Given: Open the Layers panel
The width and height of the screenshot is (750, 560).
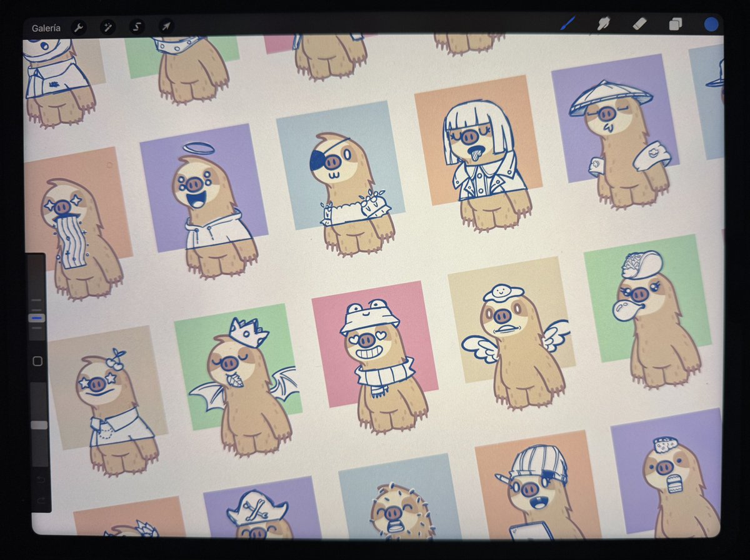Looking at the screenshot, I should pyautogui.click(x=675, y=24).
